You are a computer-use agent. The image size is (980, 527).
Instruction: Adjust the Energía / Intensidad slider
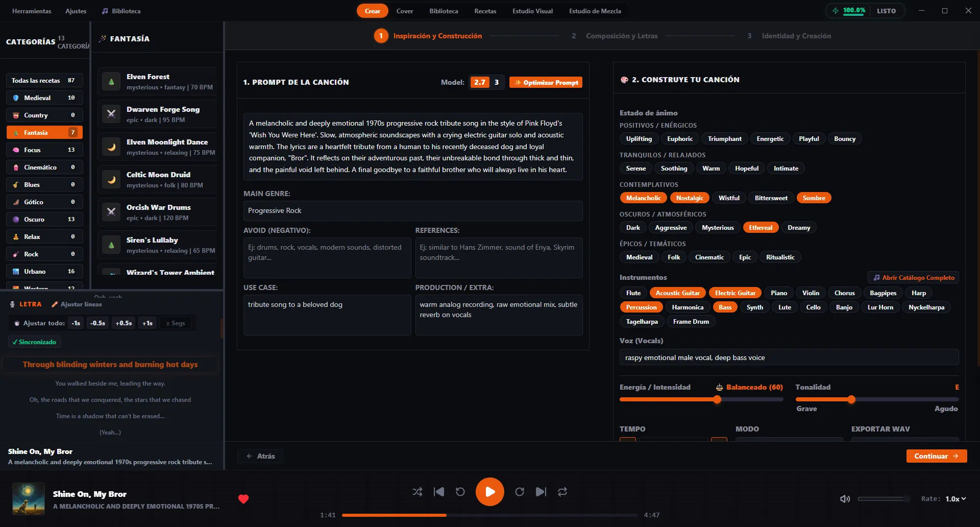(701, 399)
